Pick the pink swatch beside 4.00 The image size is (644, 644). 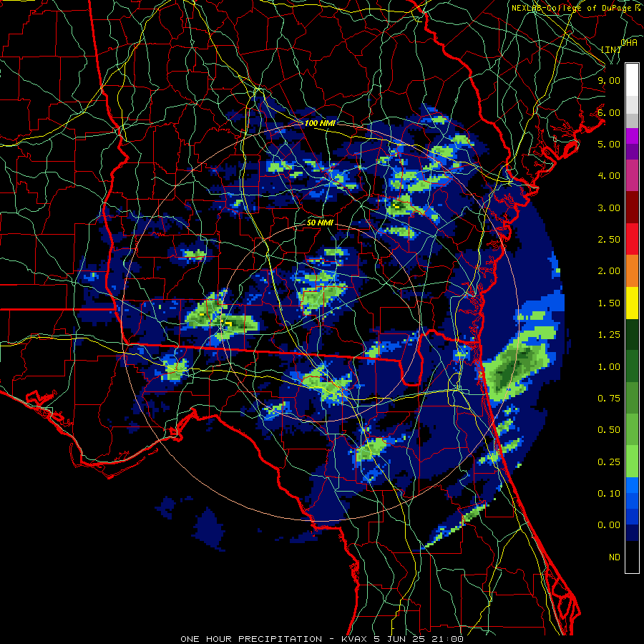632,175
